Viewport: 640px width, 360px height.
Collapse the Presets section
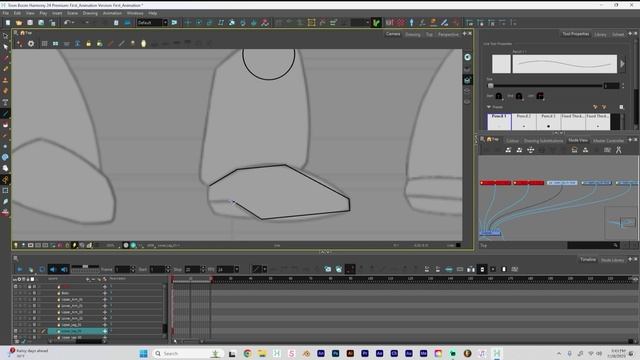tap(489, 107)
